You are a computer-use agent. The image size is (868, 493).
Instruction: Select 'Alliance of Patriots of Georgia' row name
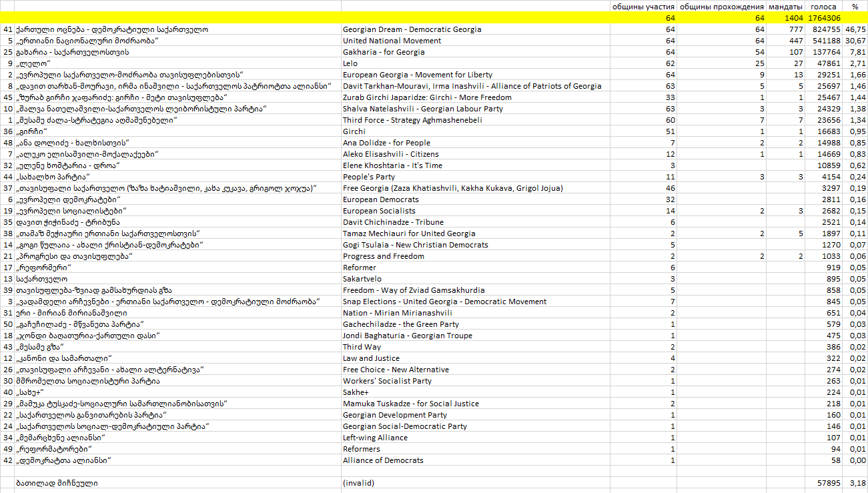coord(476,86)
